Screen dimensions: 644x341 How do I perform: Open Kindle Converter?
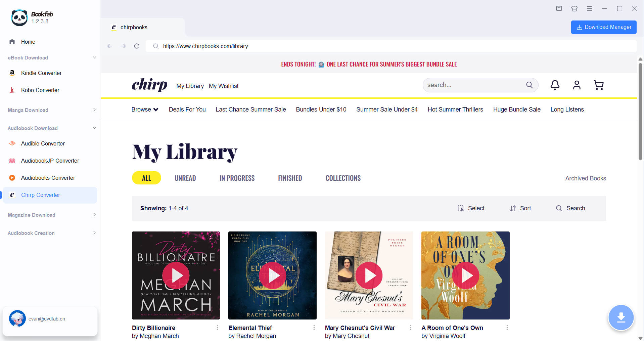[x=41, y=73]
